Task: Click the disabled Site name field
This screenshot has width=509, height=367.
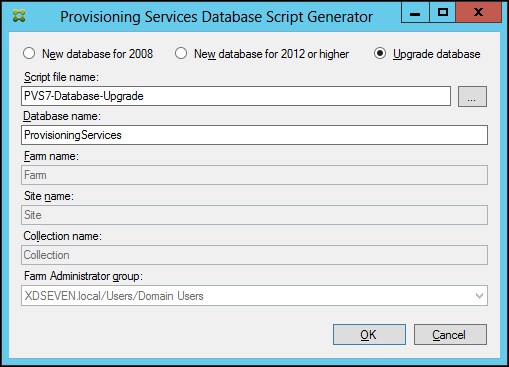Action: point(254,215)
